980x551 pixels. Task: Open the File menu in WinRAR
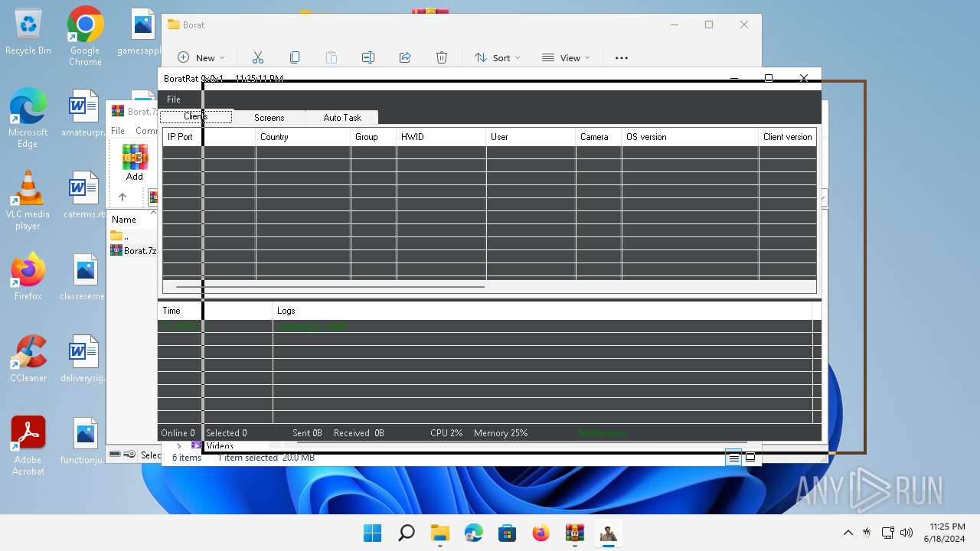(118, 131)
